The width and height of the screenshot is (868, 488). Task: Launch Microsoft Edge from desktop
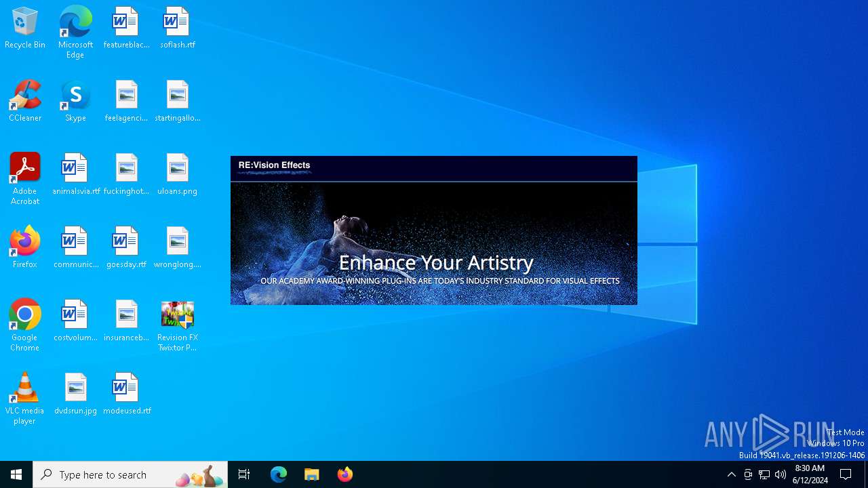tap(75, 32)
